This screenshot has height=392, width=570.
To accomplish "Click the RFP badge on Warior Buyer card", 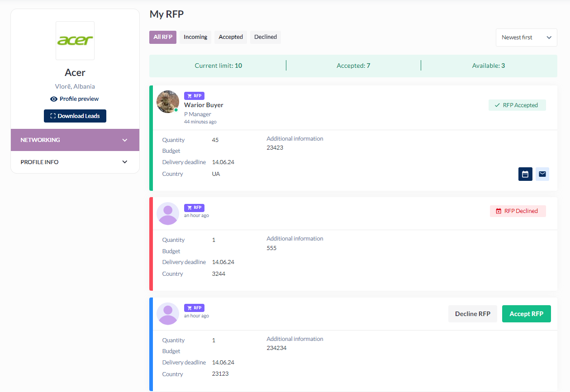I will coord(194,96).
